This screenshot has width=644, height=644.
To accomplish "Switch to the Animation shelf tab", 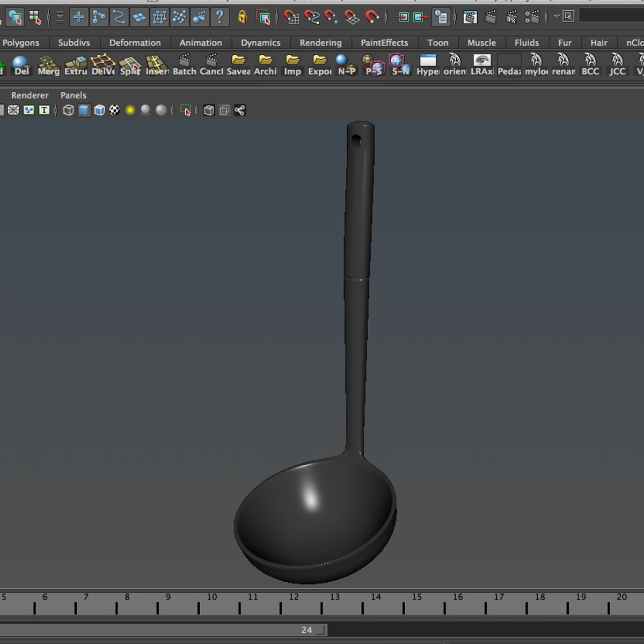I will point(201,43).
